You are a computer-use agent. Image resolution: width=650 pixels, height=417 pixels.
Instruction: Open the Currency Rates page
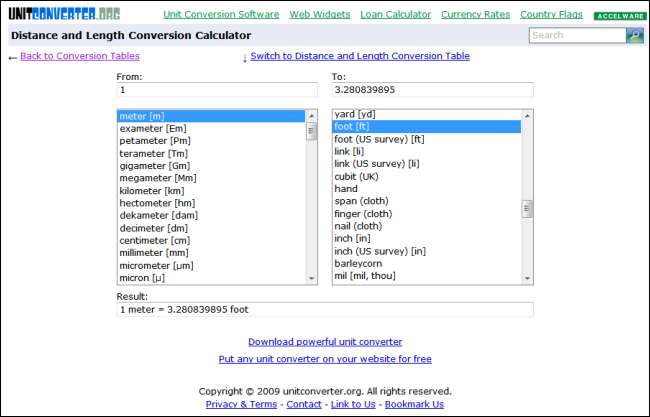pos(475,15)
